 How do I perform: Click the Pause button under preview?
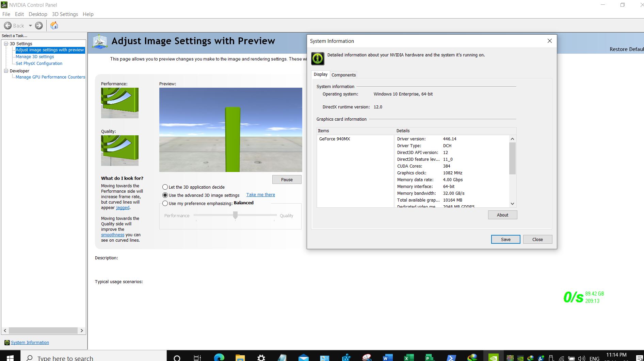tap(287, 179)
